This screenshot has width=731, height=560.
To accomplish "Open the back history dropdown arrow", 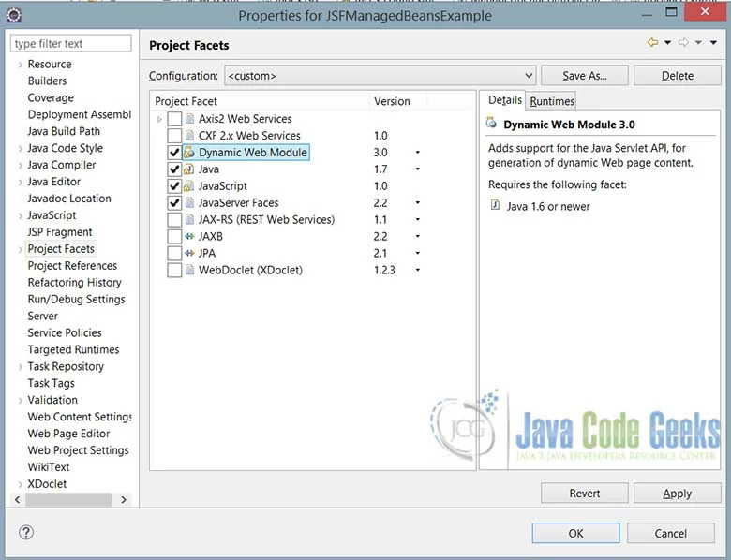I will [x=667, y=43].
